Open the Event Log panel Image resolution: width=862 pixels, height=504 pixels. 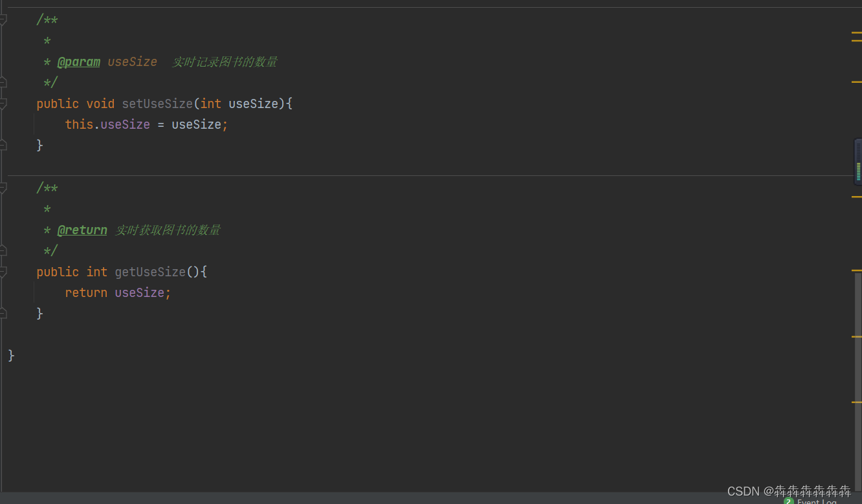[811, 501]
